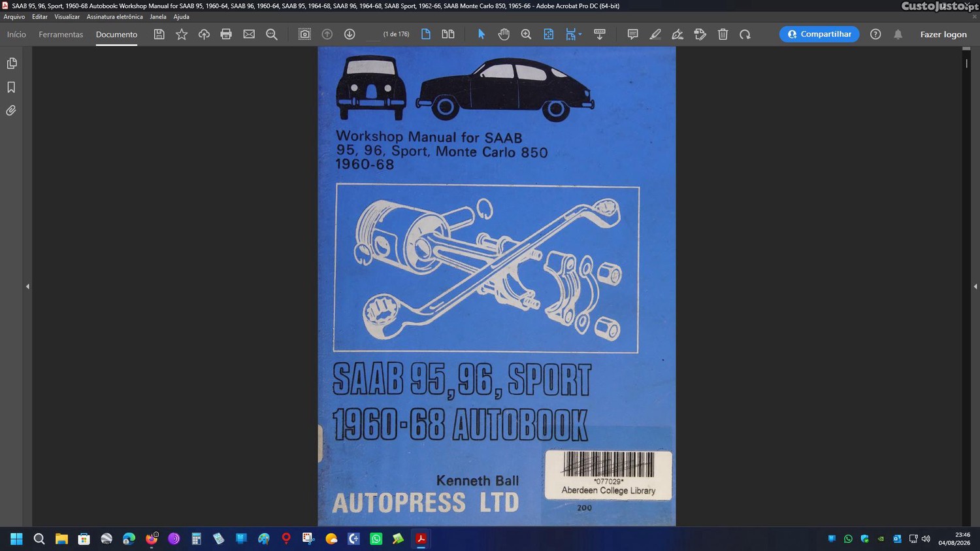Image resolution: width=980 pixels, height=551 pixels.
Task: Open the sign document pen tool
Action: (x=678, y=34)
